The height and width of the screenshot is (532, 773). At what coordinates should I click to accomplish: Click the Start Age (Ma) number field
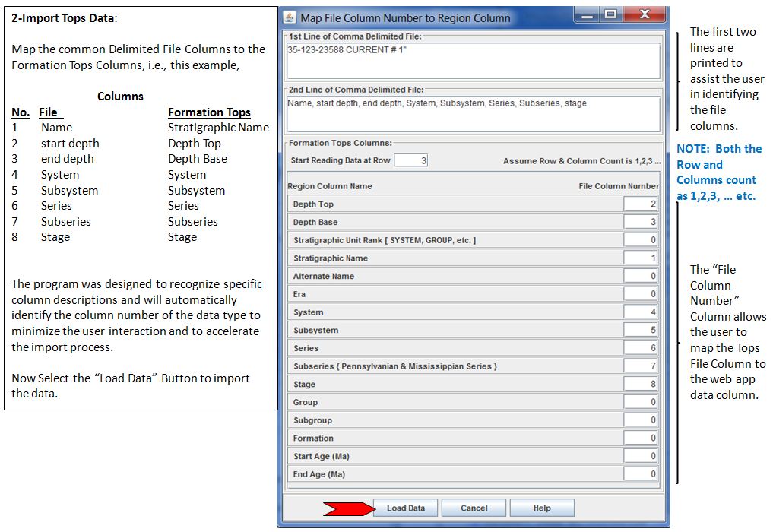[641, 455]
